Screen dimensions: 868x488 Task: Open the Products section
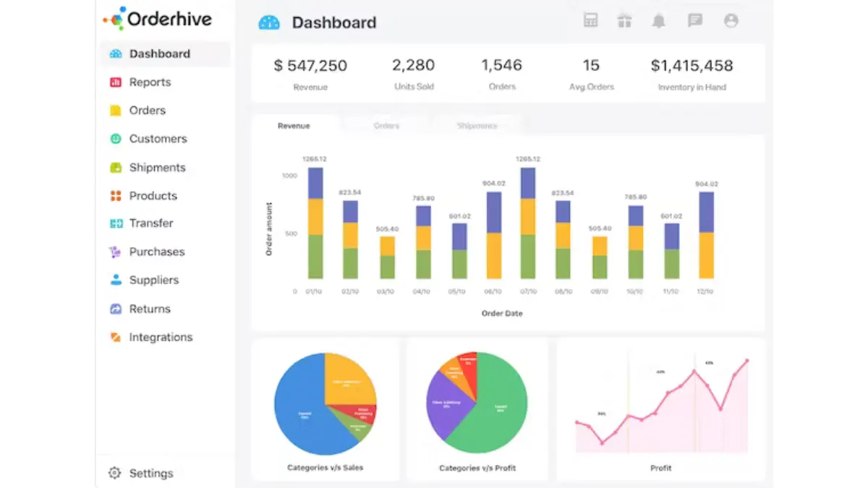point(153,196)
